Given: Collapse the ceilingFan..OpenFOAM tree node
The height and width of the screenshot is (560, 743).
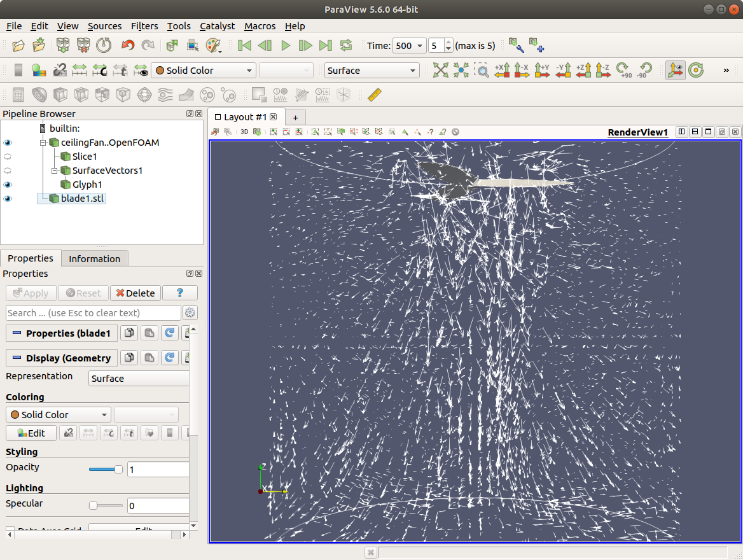Looking at the screenshot, I should click(x=43, y=143).
